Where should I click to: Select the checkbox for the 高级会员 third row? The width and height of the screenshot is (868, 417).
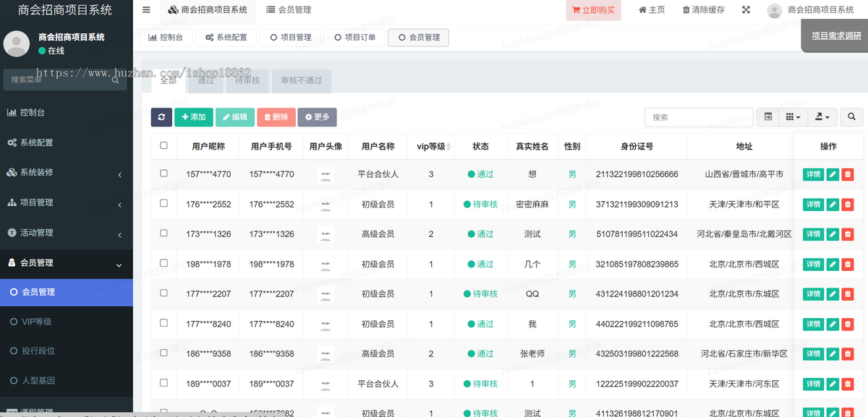[164, 234]
